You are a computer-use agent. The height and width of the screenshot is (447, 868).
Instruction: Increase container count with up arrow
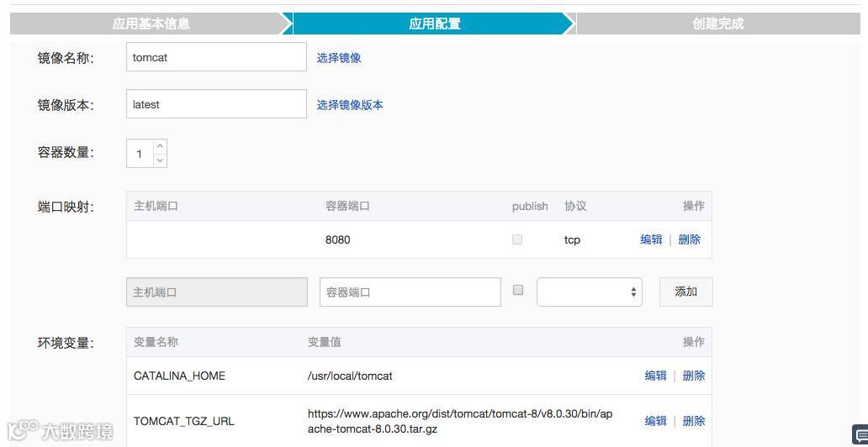pos(160,146)
